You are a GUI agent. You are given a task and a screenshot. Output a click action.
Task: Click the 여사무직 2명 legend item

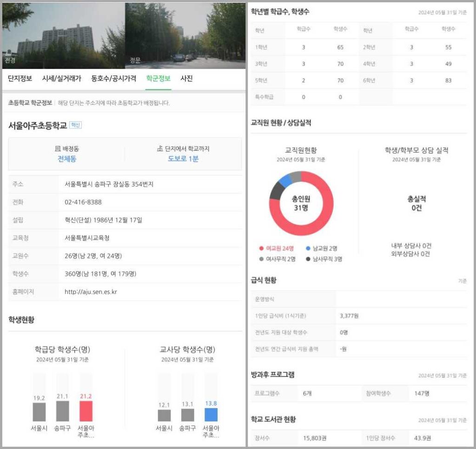click(x=277, y=259)
